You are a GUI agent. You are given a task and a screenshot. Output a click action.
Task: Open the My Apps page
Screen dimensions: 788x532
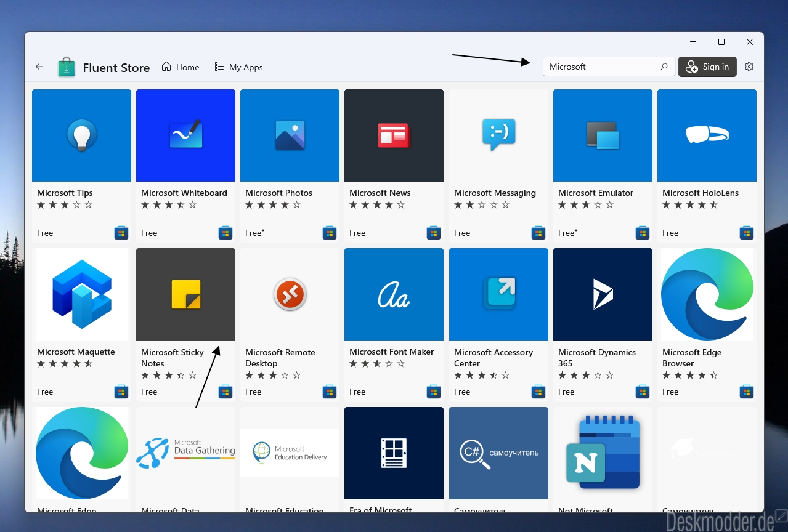pos(238,67)
